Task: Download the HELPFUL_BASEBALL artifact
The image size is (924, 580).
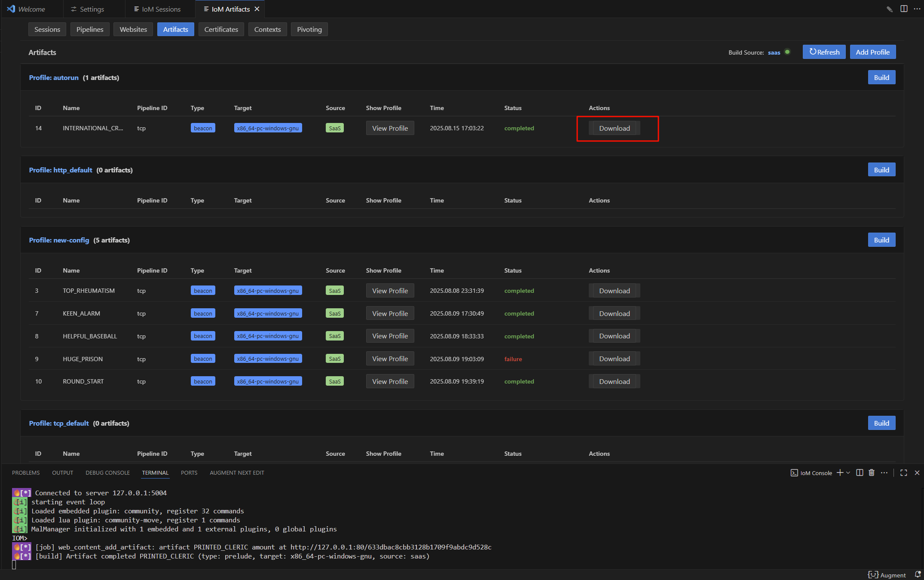Action: click(615, 336)
